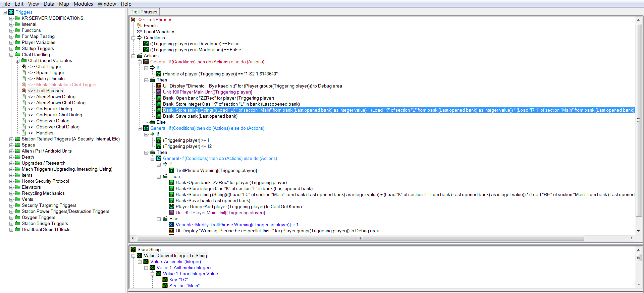This screenshot has width=644, height=293.
Task: Open the Window menu
Action: pos(107,4)
